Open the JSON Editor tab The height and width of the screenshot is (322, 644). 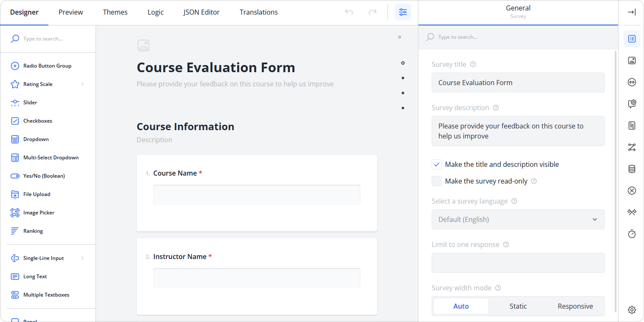[201, 12]
